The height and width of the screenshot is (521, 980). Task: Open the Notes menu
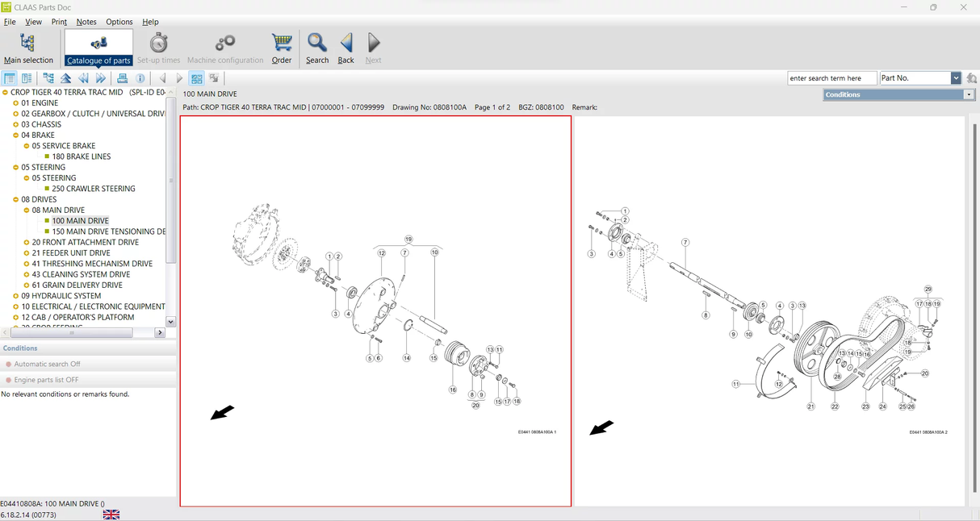[x=86, y=22]
